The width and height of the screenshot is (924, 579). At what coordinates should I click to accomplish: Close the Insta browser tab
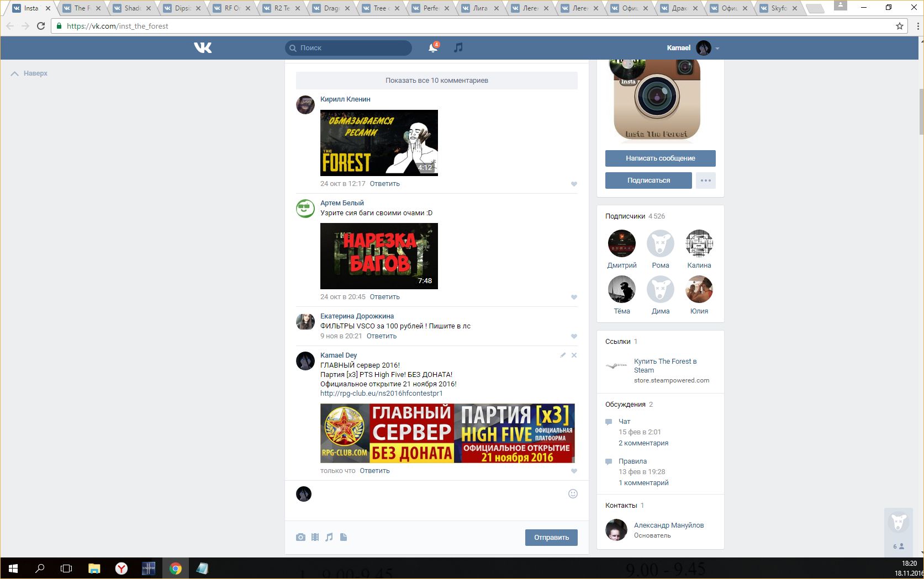(48, 8)
